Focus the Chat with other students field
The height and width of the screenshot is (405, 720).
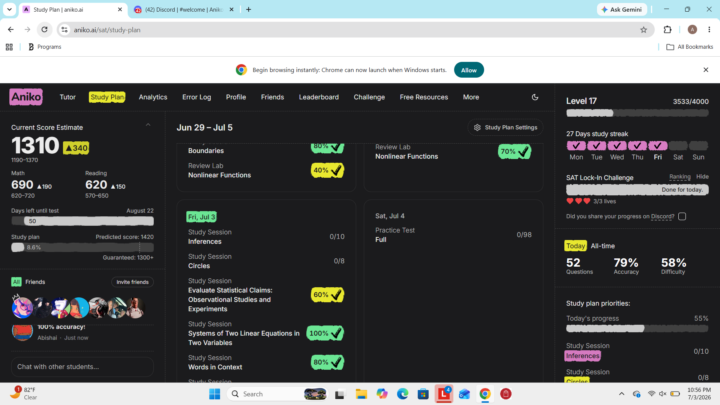pyautogui.click(x=82, y=366)
